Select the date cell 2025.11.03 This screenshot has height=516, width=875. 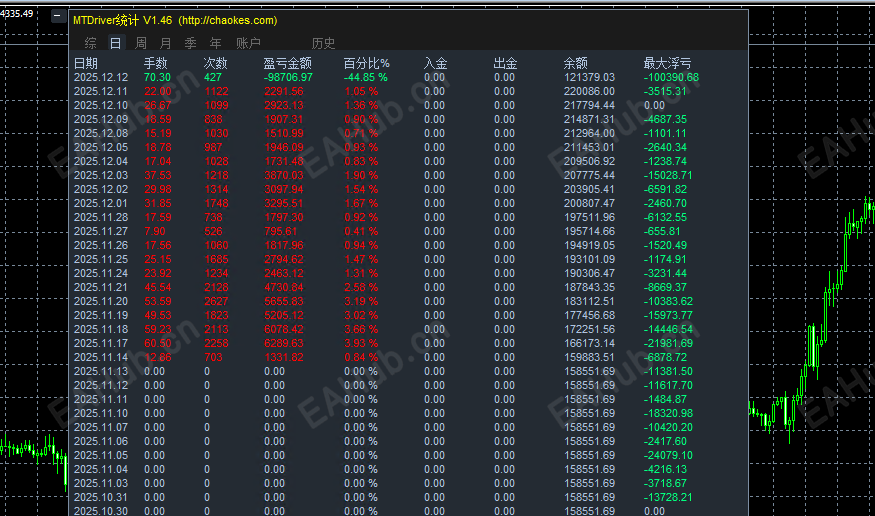(101, 483)
